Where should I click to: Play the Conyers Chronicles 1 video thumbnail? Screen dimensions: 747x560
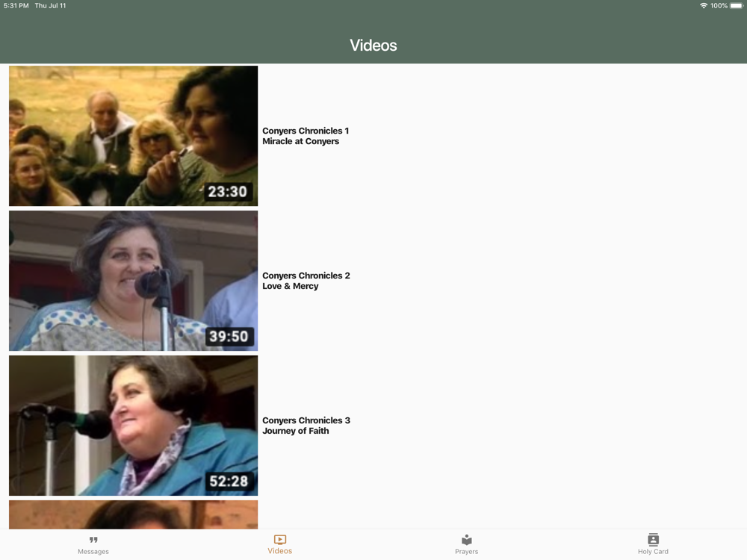(134, 136)
